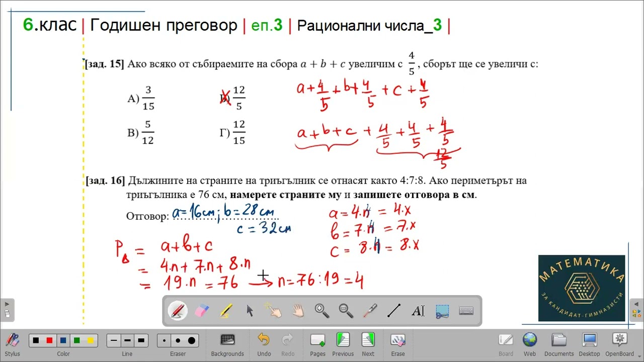The width and height of the screenshot is (644, 362).
Task: Pick the yellow pen color
Action: click(x=91, y=340)
